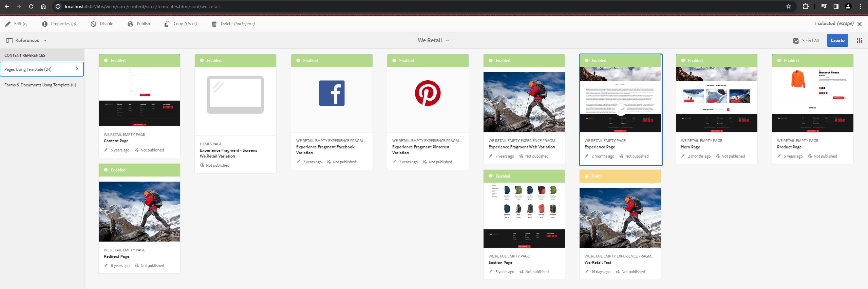Open the browser three-dot menu
This screenshot has width=868, height=289.
coord(861,6)
